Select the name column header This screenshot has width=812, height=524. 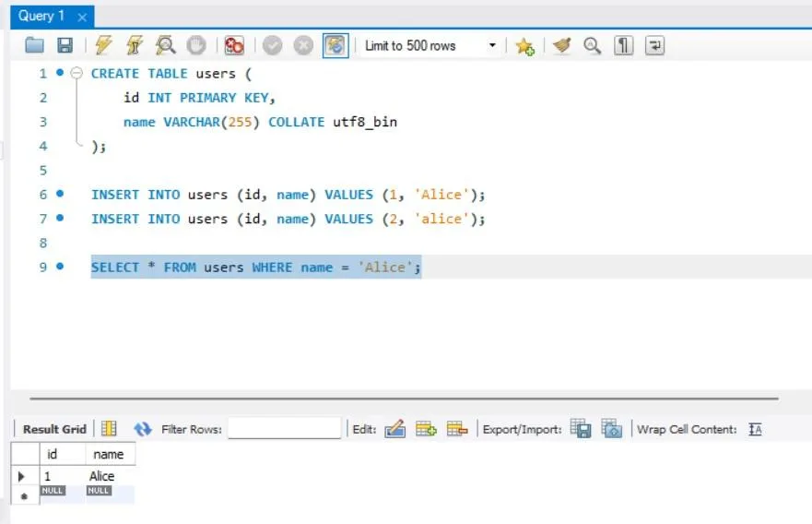pos(111,455)
